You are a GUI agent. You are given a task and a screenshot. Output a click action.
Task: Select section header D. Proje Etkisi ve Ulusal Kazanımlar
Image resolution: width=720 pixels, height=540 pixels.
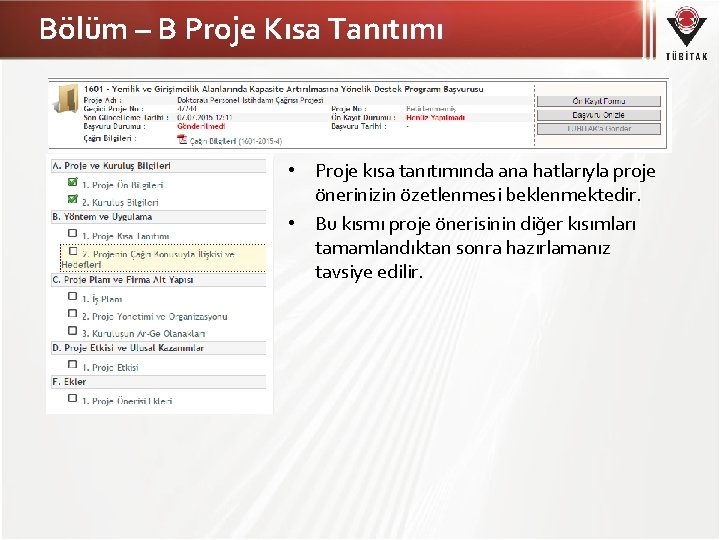pos(158,348)
